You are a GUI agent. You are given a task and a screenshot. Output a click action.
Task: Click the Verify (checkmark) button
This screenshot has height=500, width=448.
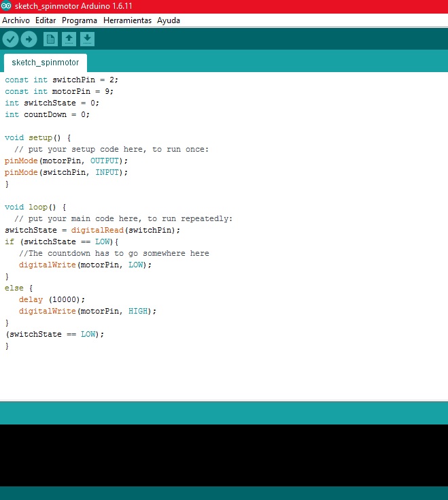(x=10, y=39)
